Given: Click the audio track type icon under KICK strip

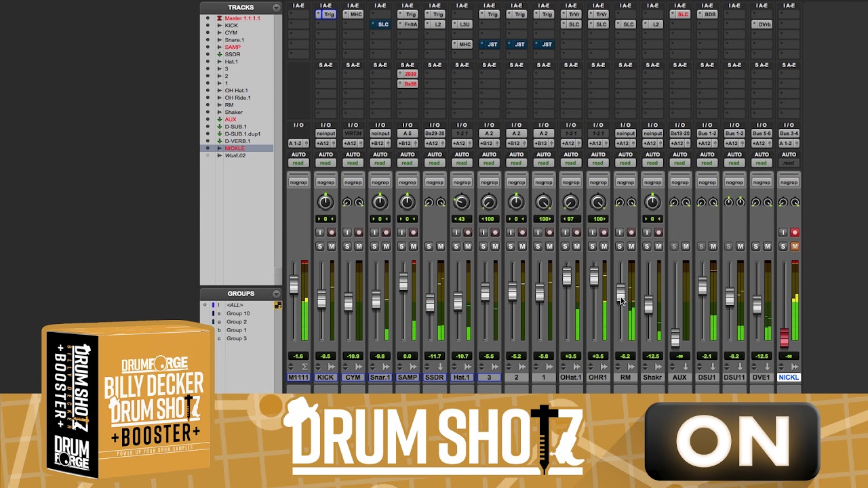Looking at the screenshot, I should click(332, 367).
